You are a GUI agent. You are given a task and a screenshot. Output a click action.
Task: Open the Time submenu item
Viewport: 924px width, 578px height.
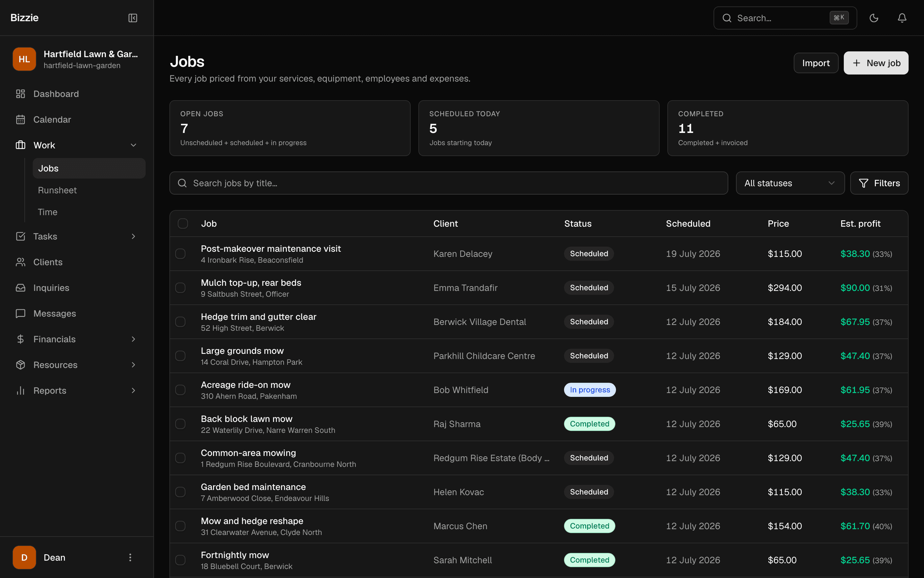pyautogui.click(x=89, y=212)
